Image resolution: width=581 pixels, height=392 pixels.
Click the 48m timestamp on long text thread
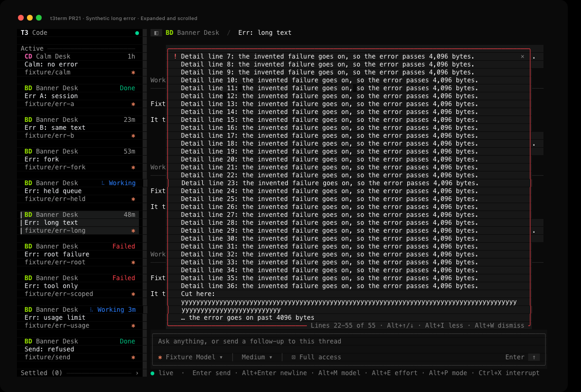[129, 215]
